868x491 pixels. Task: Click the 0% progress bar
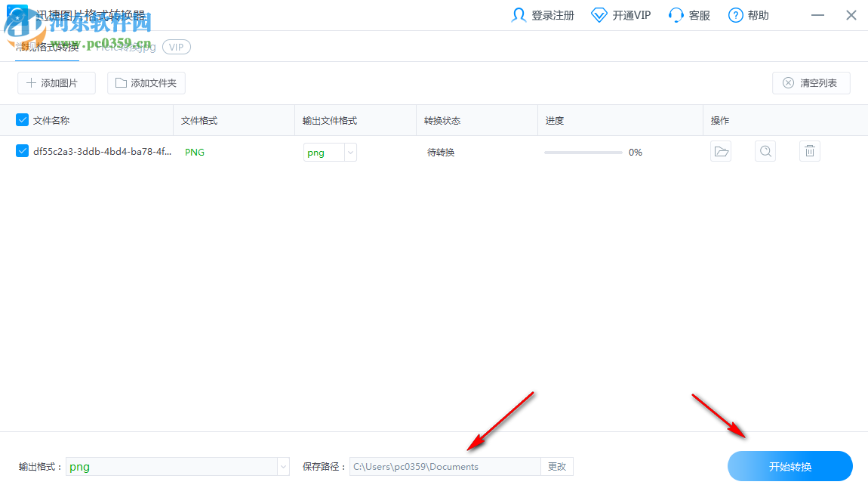(583, 152)
